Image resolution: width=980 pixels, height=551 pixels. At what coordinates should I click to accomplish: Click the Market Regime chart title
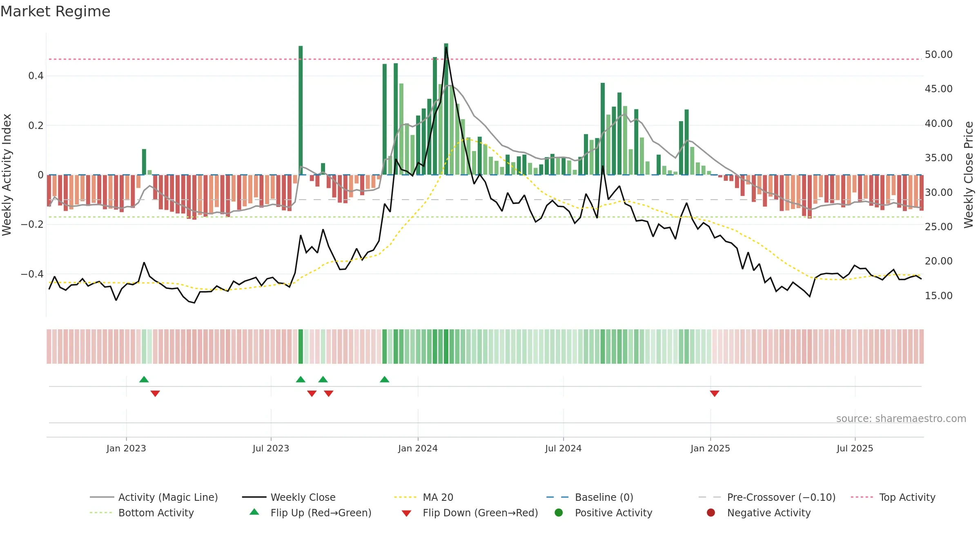(x=55, y=11)
